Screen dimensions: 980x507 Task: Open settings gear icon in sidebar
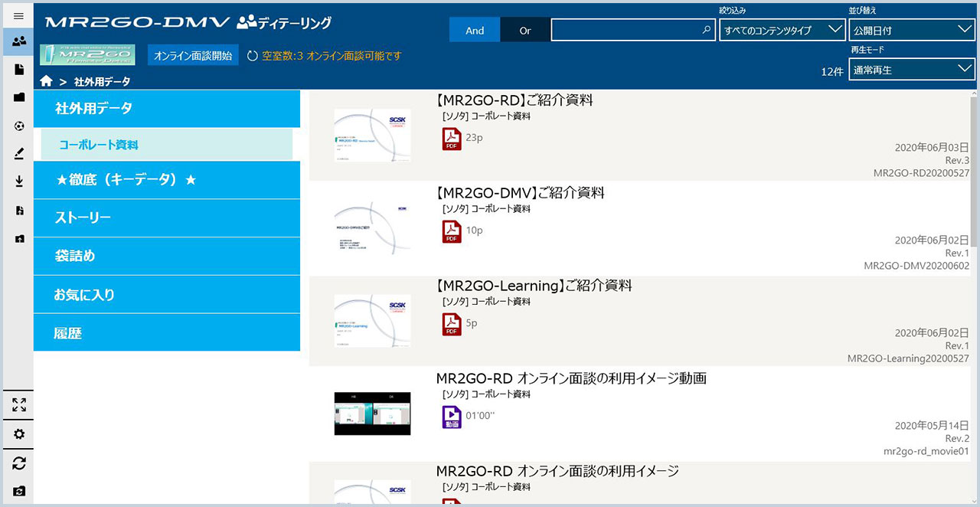[19, 434]
